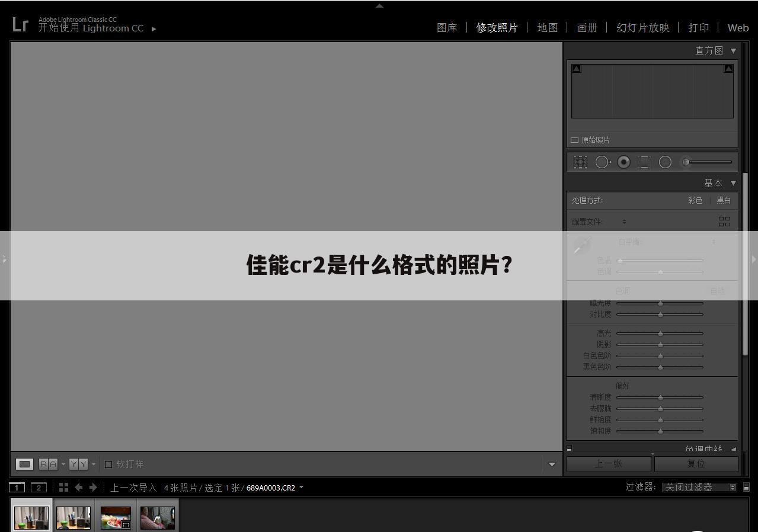Viewport: 758px width, 532px height.
Task: Open the 幻灯片放映 module
Action: coord(642,28)
